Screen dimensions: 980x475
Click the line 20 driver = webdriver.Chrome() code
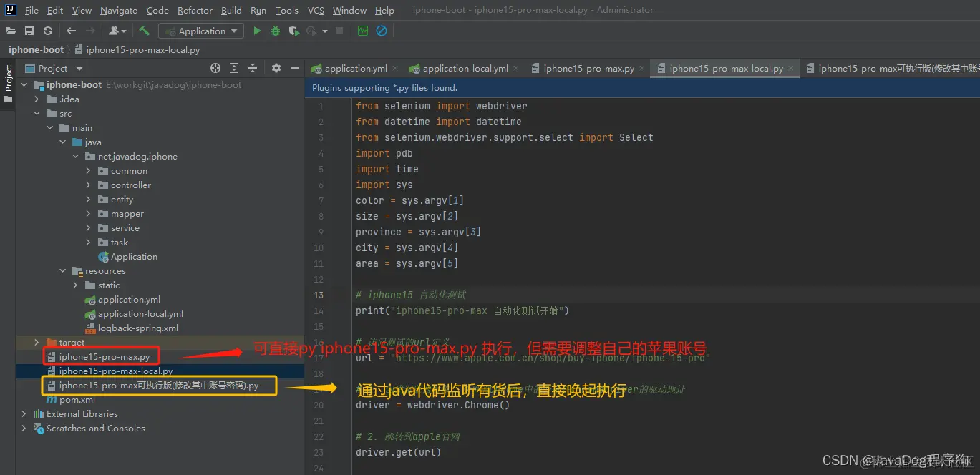(x=432, y=405)
